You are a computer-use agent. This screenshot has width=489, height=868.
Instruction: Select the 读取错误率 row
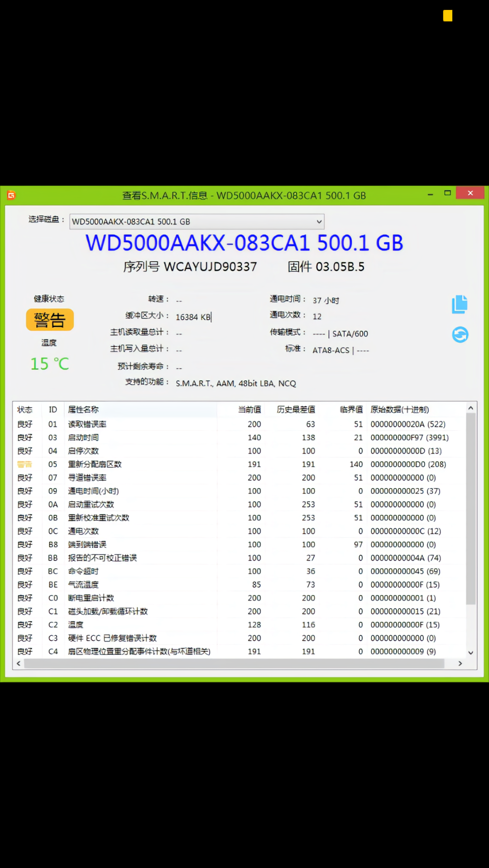coord(239,424)
